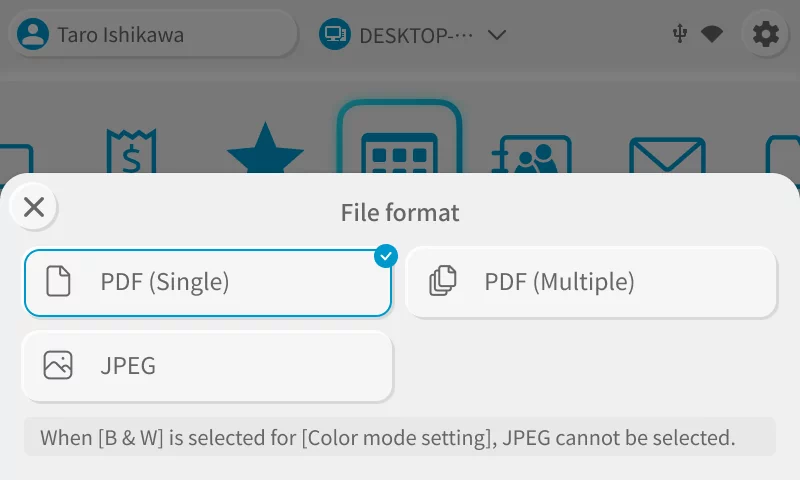Click the single-page document icon

59,282
